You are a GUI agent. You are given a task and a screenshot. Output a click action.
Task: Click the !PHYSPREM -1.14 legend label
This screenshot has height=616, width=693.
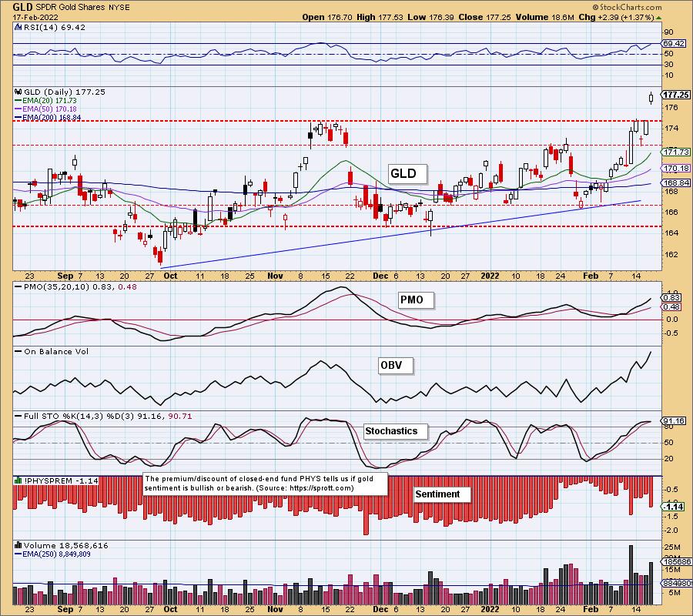point(62,480)
